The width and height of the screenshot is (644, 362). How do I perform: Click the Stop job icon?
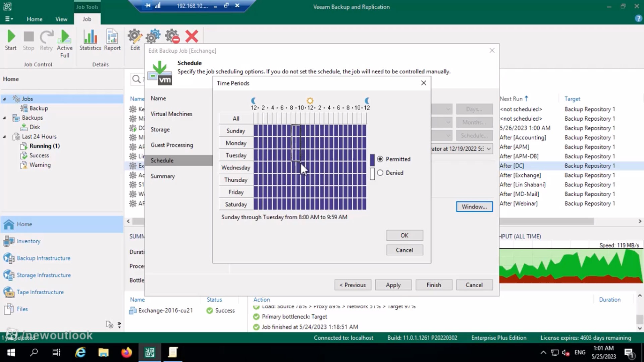(29, 40)
